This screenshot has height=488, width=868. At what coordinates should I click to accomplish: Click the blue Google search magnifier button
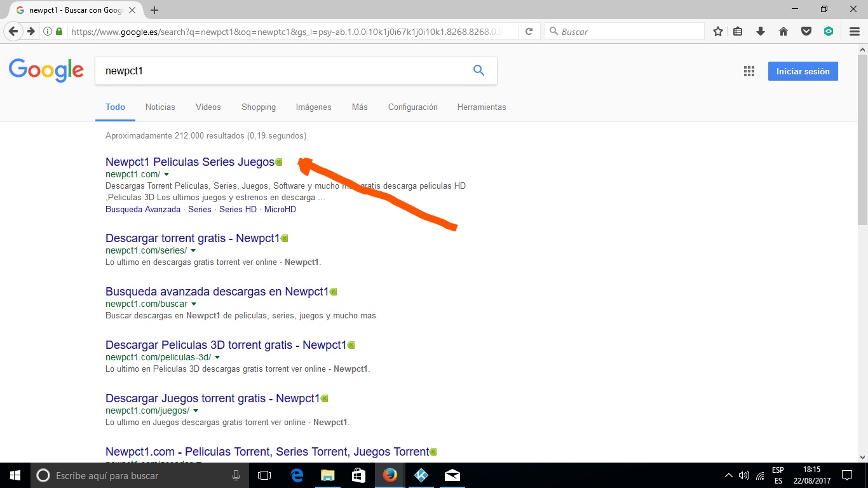click(x=479, y=71)
